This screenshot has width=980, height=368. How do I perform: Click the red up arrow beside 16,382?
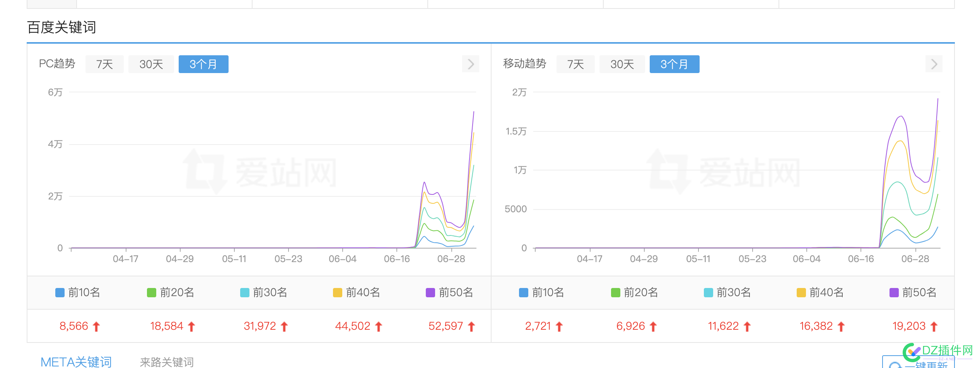841,327
